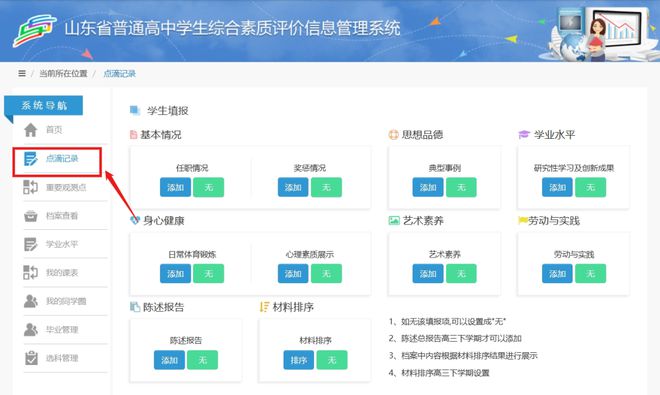The height and width of the screenshot is (395, 660).
Task: Select 点滴记录 menu item in sidebar
Action: point(62,159)
